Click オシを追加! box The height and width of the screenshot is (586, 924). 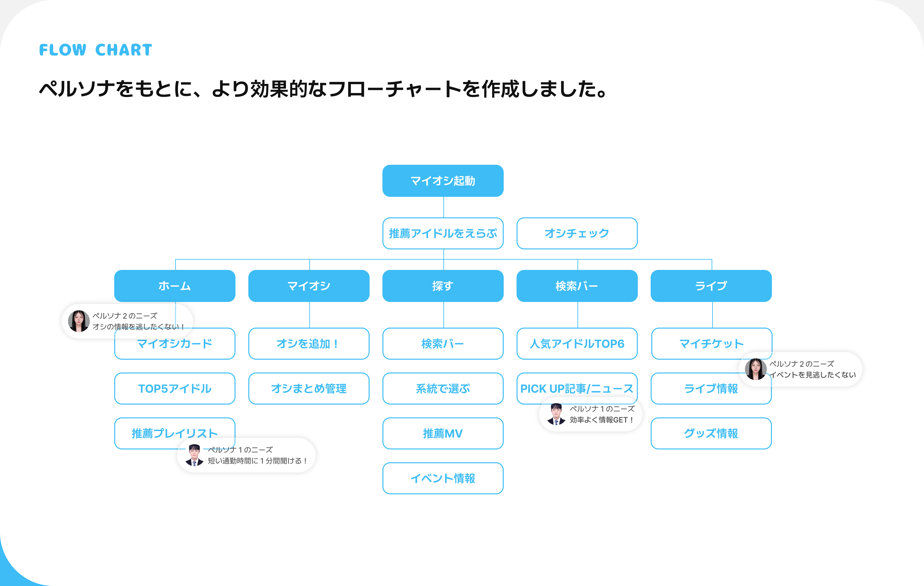308,344
